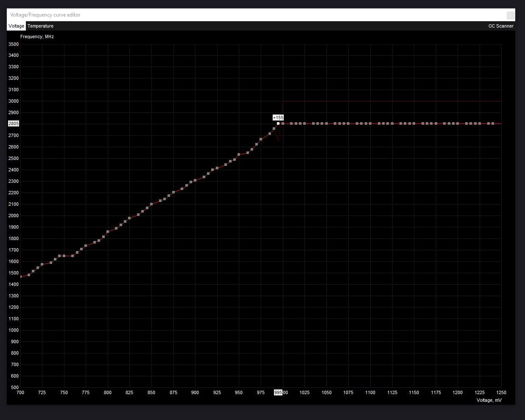The image size is (525, 420).
Task: Click the 1025 label on the voltage axis
Action: click(304, 392)
